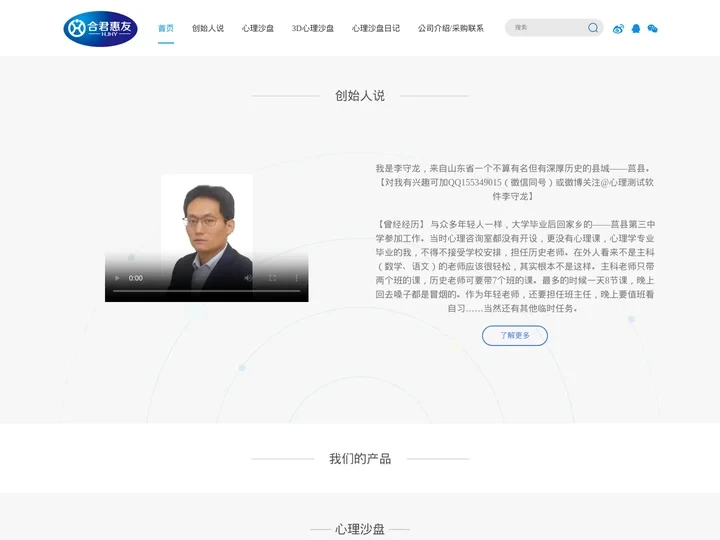Go to 心理沙盘 in the navigation

pos(258,28)
